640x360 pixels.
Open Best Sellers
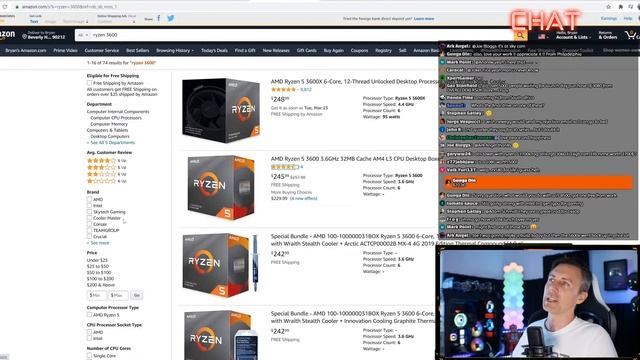point(138,51)
